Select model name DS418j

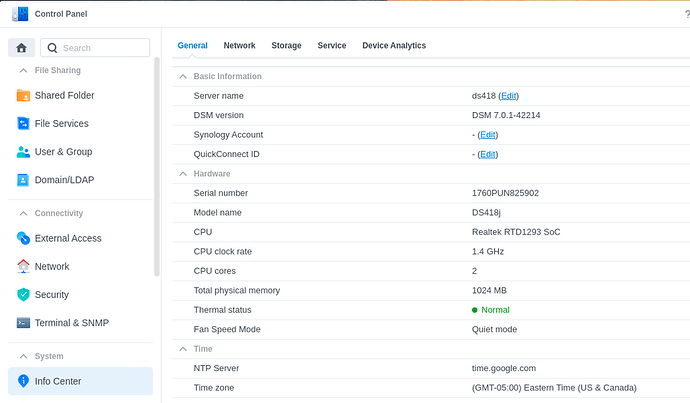point(486,212)
